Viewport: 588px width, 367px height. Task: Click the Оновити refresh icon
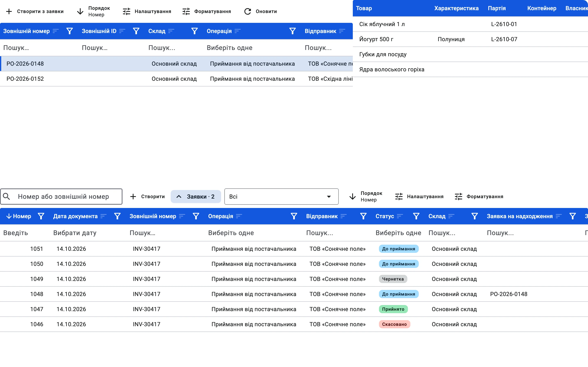tap(248, 11)
